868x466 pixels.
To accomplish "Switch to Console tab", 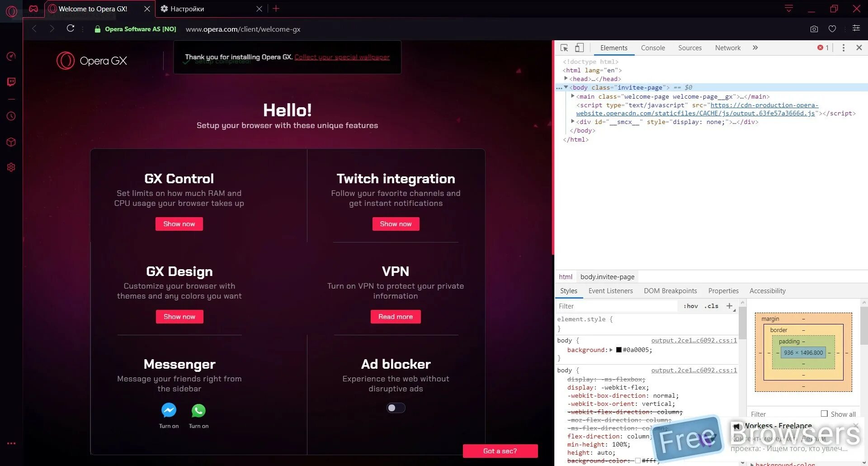I will tap(653, 48).
